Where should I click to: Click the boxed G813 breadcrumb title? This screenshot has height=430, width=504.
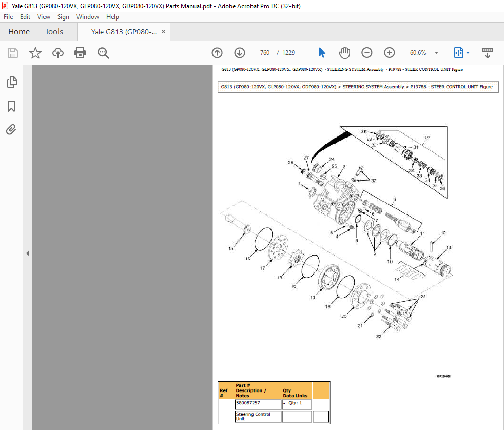pos(358,87)
